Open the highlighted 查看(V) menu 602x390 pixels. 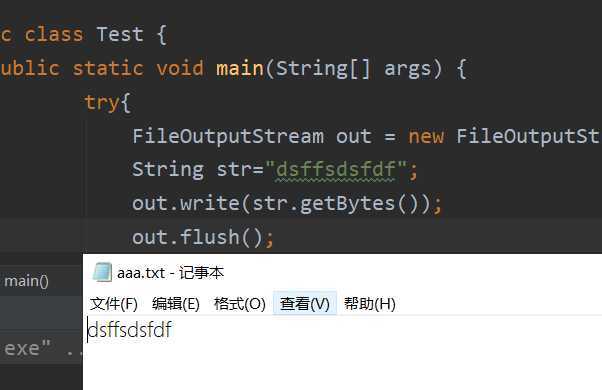[305, 304]
